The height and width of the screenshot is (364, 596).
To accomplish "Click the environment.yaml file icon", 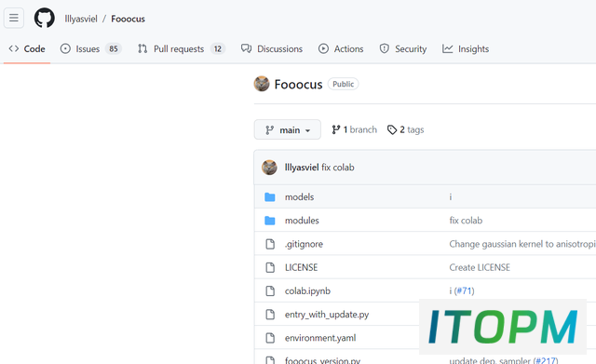I will [x=270, y=338].
